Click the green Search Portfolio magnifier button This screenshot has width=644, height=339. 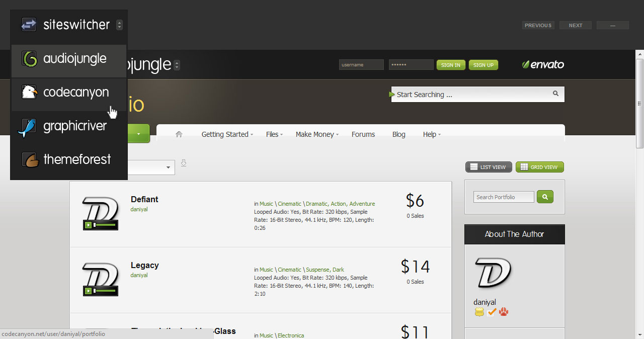coord(545,197)
